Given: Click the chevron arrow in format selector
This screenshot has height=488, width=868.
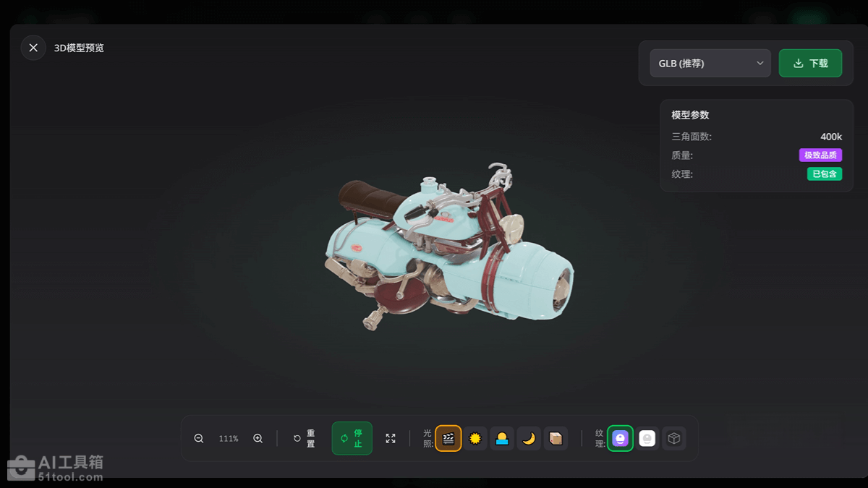Looking at the screenshot, I should point(760,64).
